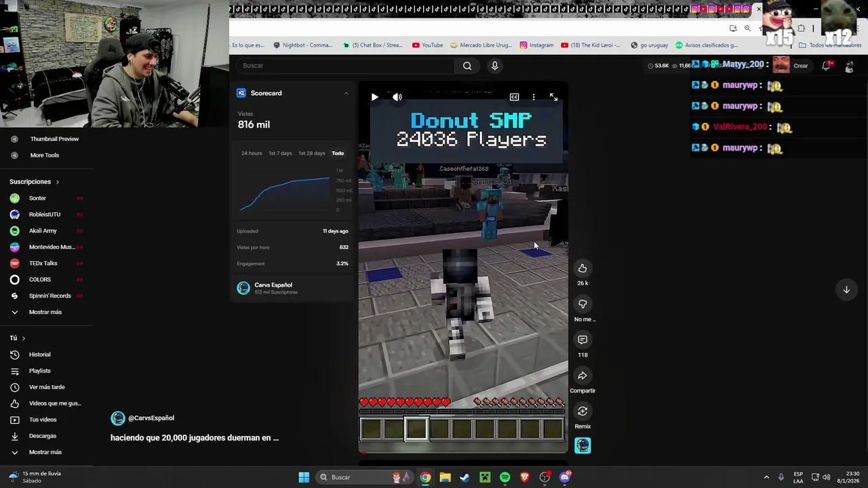The width and height of the screenshot is (868, 488).
Task: Open Descargas in sidebar
Action: [42, 436]
